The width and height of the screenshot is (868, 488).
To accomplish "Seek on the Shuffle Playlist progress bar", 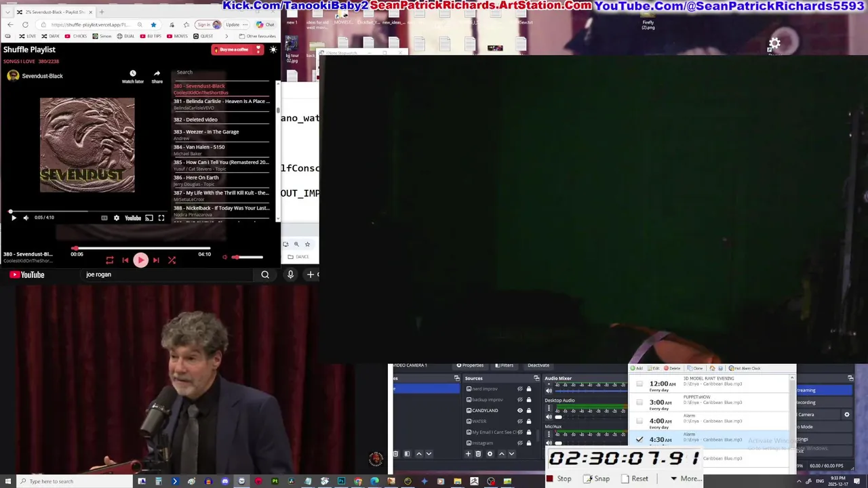I will [141, 249].
